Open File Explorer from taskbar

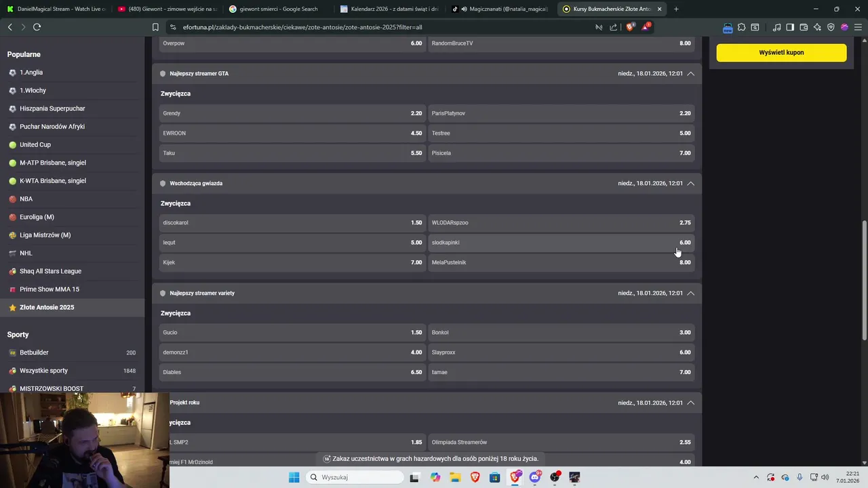[x=455, y=477]
